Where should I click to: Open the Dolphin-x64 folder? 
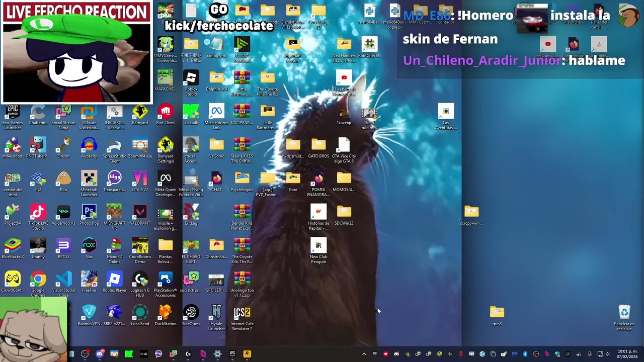tap(216, 81)
